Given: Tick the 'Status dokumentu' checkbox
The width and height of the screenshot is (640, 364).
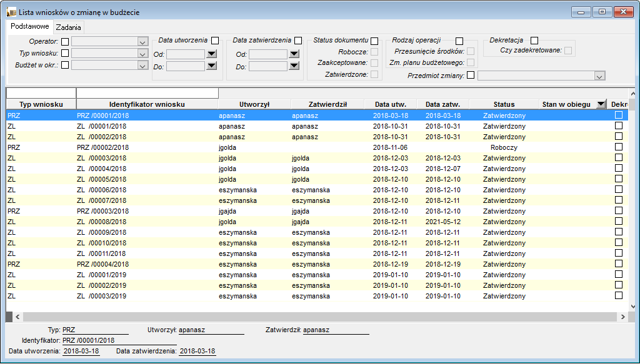Looking at the screenshot, I should pos(374,41).
